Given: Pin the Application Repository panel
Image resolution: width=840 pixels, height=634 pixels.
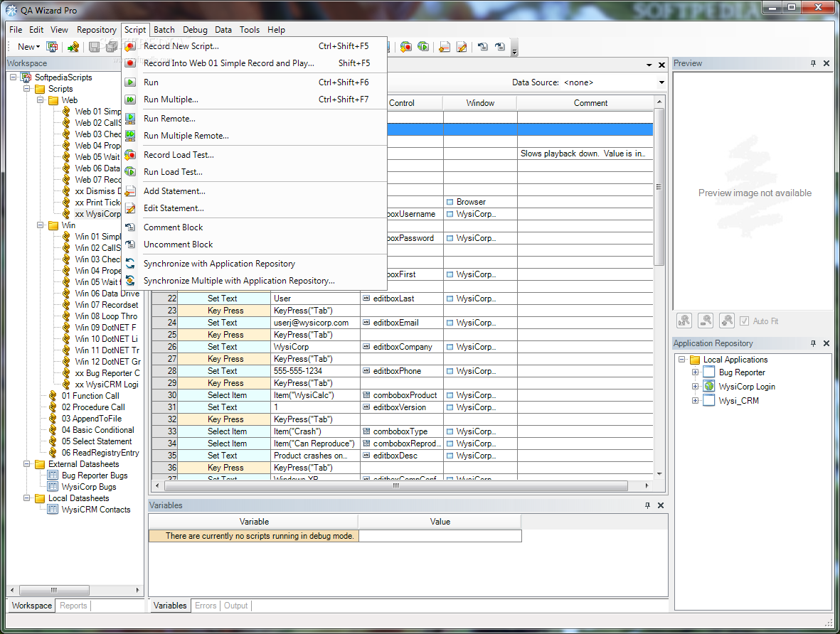Looking at the screenshot, I should (813, 343).
